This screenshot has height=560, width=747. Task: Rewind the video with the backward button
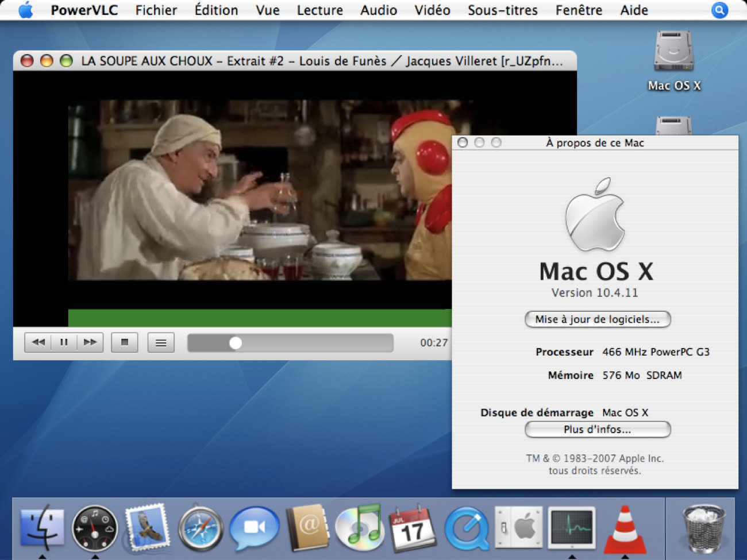click(38, 342)
